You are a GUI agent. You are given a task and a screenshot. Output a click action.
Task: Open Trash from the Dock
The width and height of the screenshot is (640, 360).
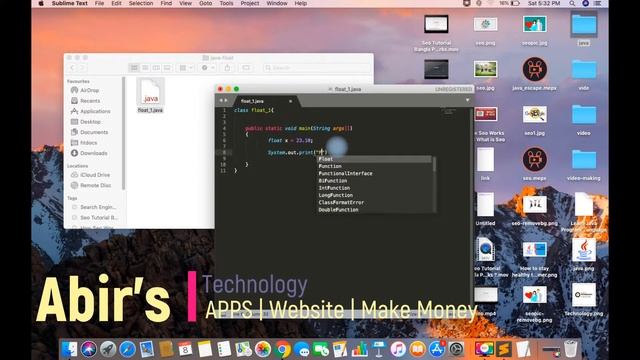point(570,349)
